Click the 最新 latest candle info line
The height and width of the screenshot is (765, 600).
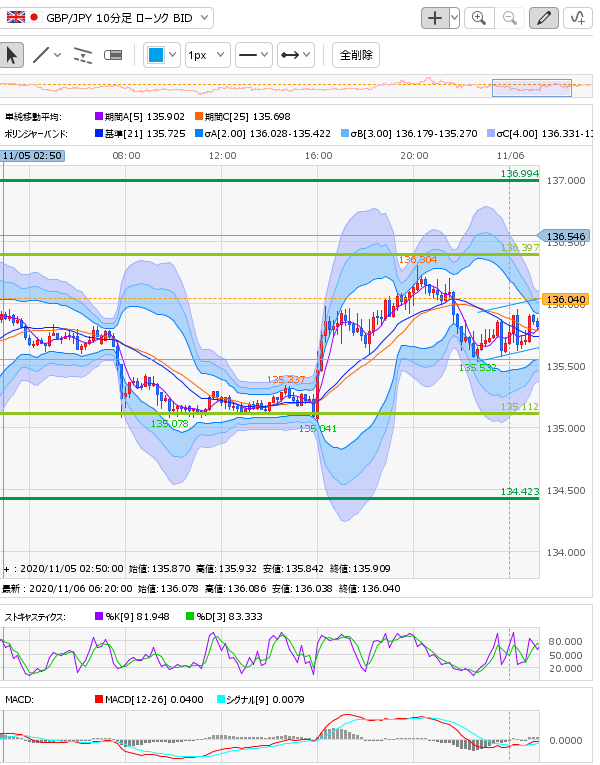pyautogui.click(x=201, y=589)
